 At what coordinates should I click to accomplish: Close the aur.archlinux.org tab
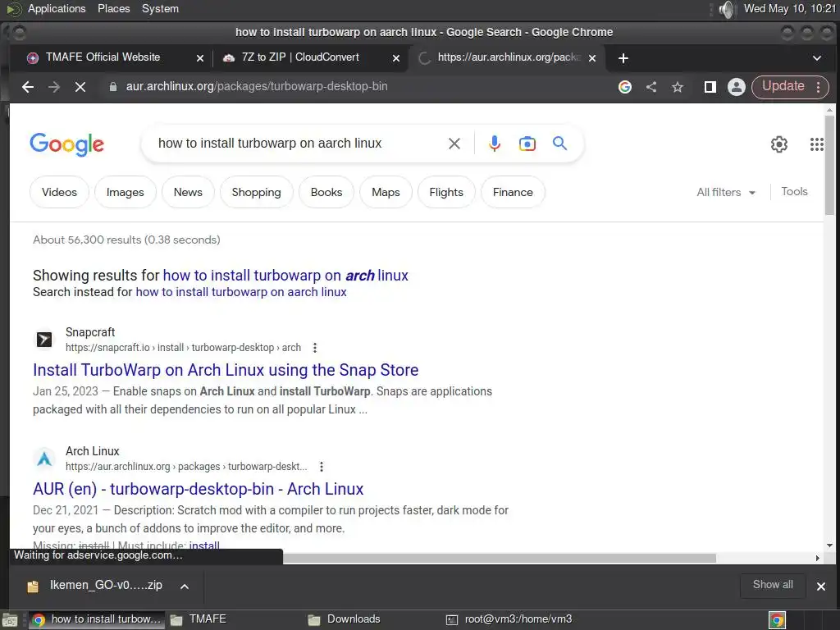(592, 58)
